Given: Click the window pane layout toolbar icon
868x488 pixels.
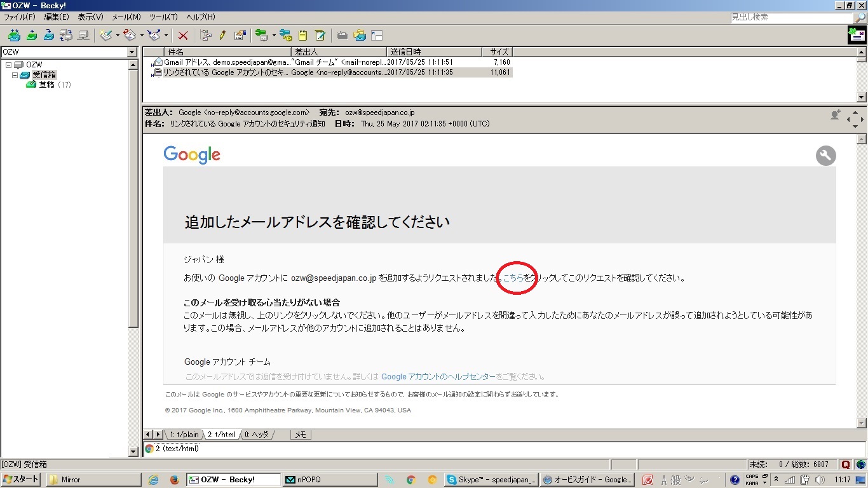Looking at the screenshot, I should [377, 36].
